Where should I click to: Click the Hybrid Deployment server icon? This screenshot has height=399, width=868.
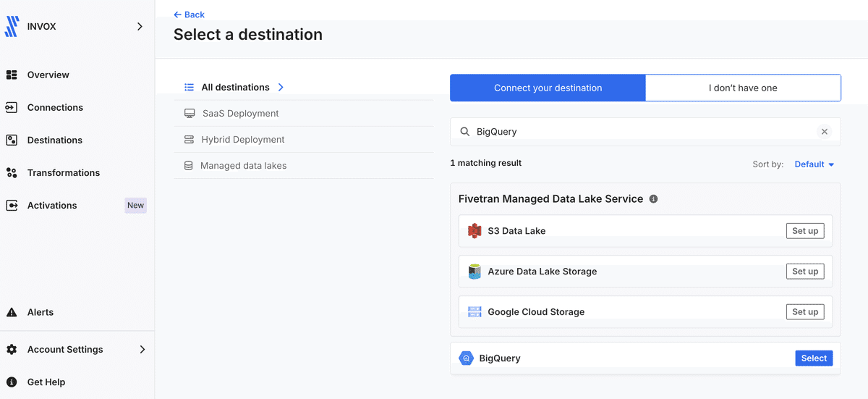(x=189, y=140)
